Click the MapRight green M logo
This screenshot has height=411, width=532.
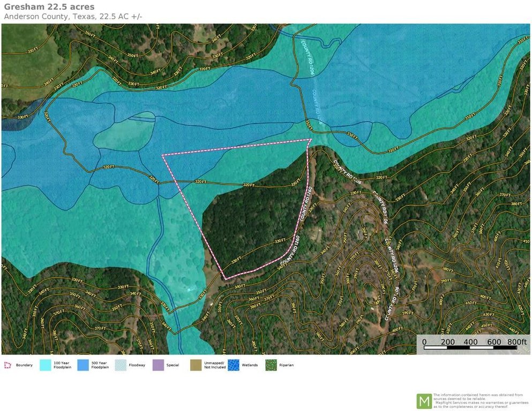tap(424, 401)
